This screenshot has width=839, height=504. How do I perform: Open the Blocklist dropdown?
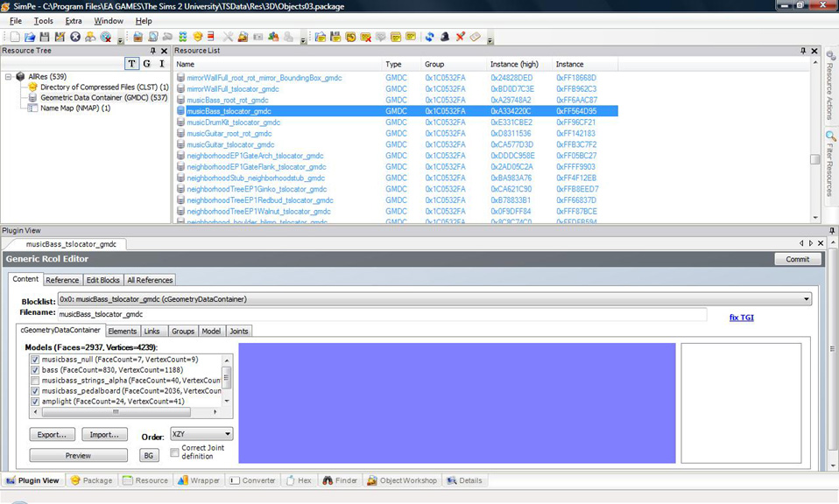tap(807, 297)
